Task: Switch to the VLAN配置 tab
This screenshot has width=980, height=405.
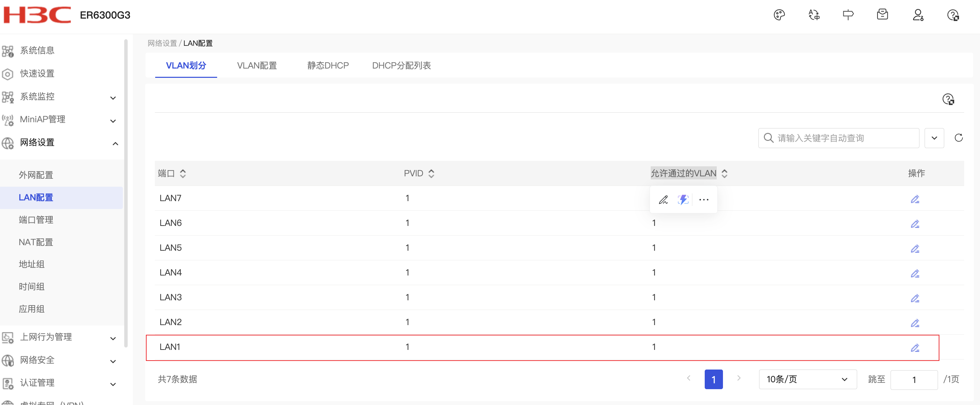Action: [x=257, y=65]
